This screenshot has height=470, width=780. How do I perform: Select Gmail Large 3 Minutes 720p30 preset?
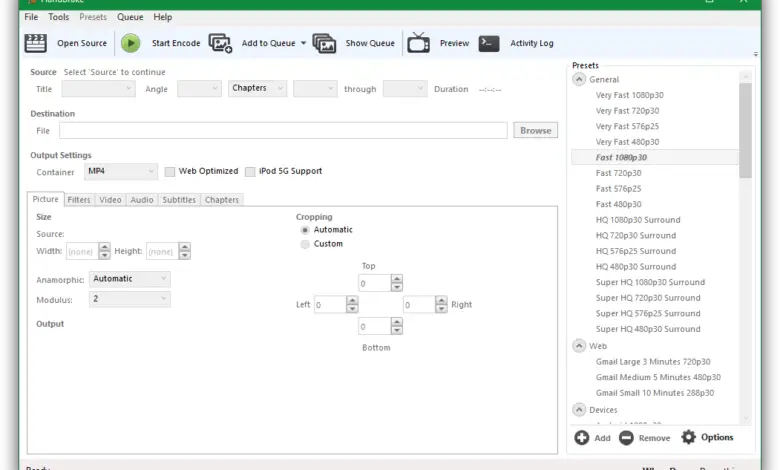pyautogui.click(x=653, y=362)
